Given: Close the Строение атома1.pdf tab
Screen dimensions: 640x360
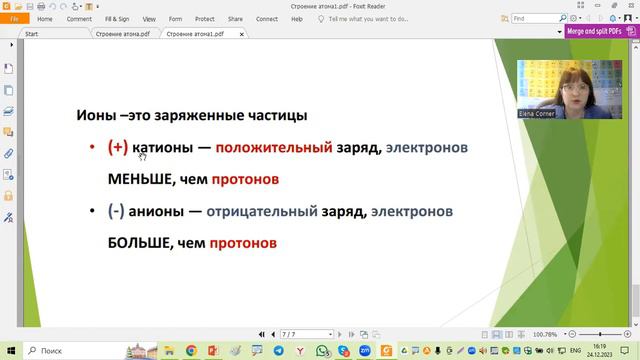Looking at the screenshot, I should click(x=242, y=34).
